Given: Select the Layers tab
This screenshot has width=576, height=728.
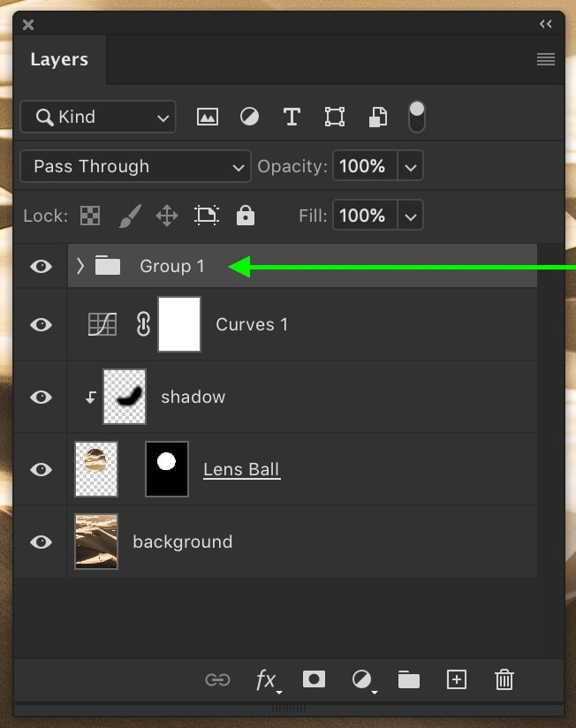Looking at the screenshot, I should coord(59,59).
